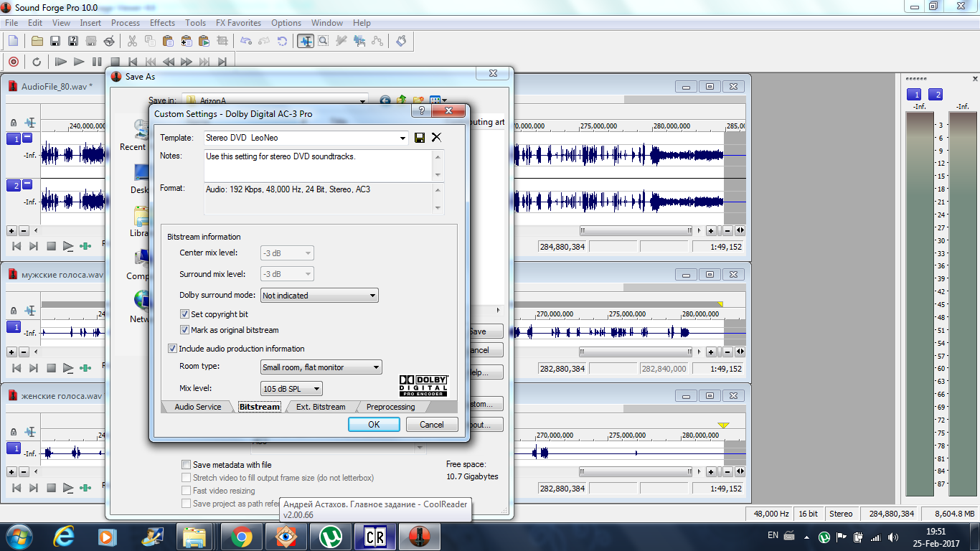Switch to the Preprocessing tab
The height and width of the screenshot is (551, 980).
click(x=390, y=407)
